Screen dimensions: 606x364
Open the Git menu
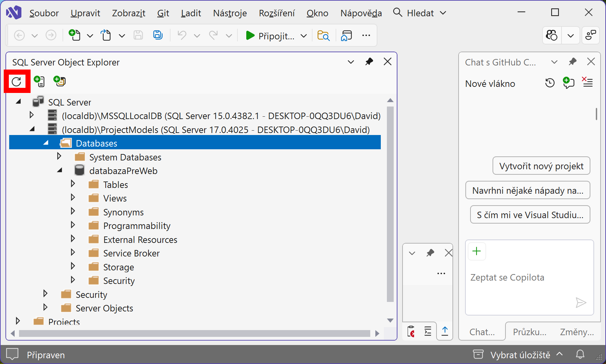[x=163, y=13]
